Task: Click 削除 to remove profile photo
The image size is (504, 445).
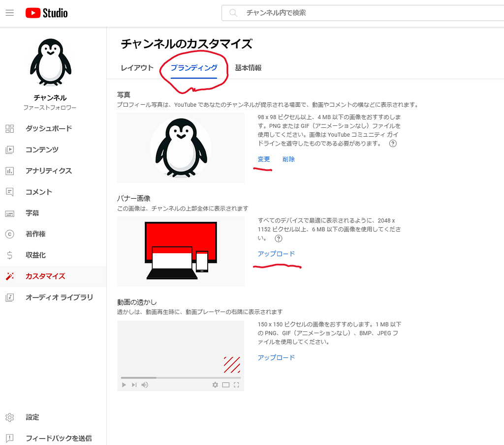Action: tap(288, 159)
